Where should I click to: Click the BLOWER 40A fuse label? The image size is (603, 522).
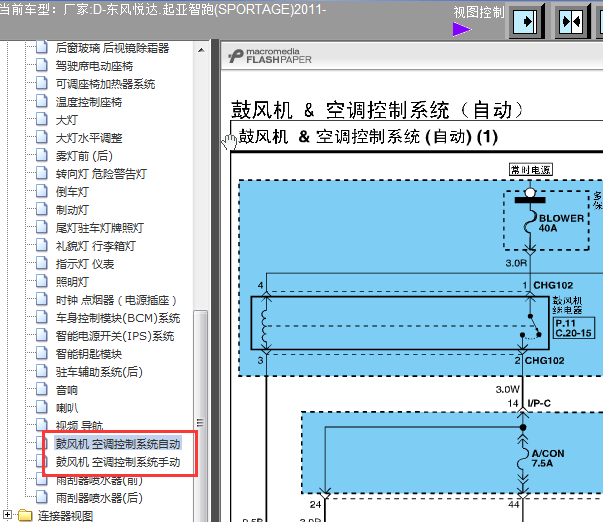[x=561, y=223]
